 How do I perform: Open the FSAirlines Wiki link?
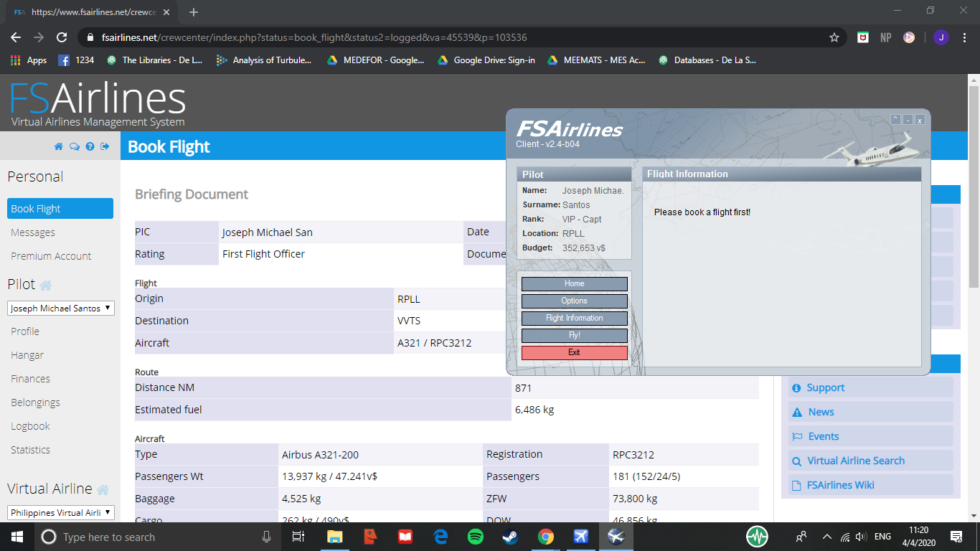840,486
